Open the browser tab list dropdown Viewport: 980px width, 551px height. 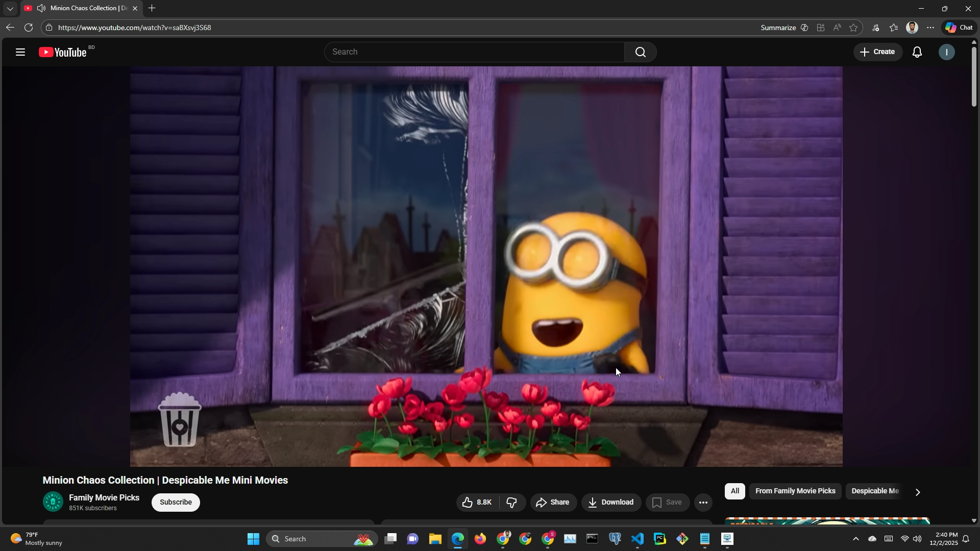(x=10, y=8)
